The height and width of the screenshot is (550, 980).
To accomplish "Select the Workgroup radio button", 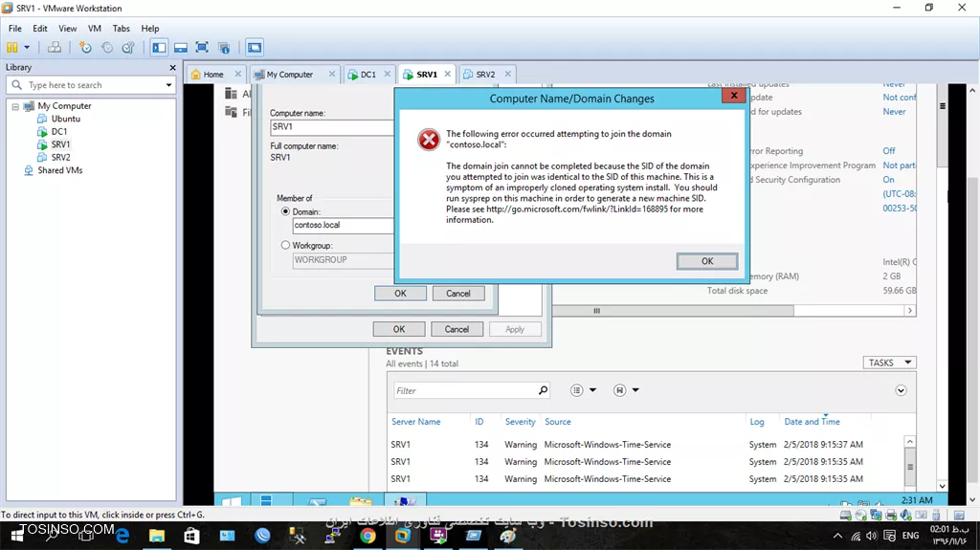I will 285,246.
